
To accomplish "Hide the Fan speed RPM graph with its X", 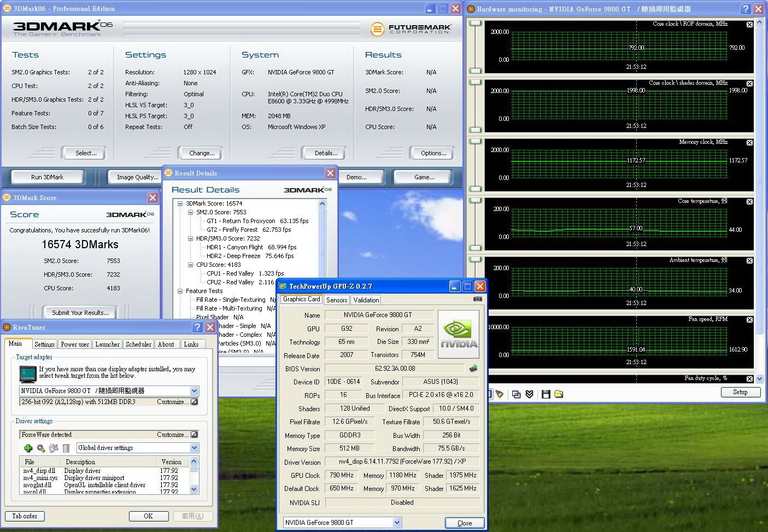I will [x=749, y=320].
